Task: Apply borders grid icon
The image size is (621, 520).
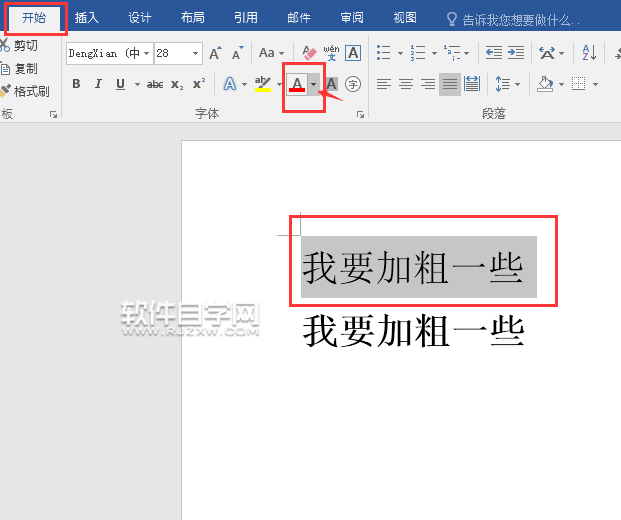Action: [x=579, y=84]
